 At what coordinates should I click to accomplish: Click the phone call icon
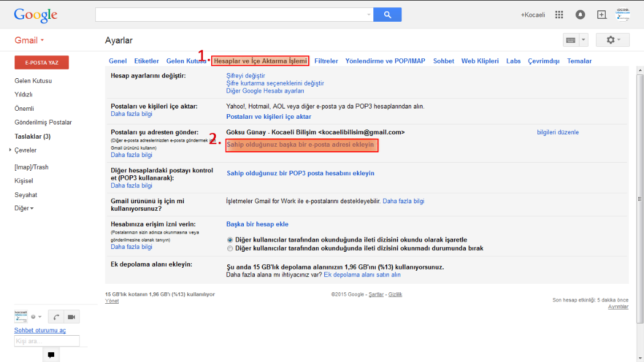[x=56, y=317]
